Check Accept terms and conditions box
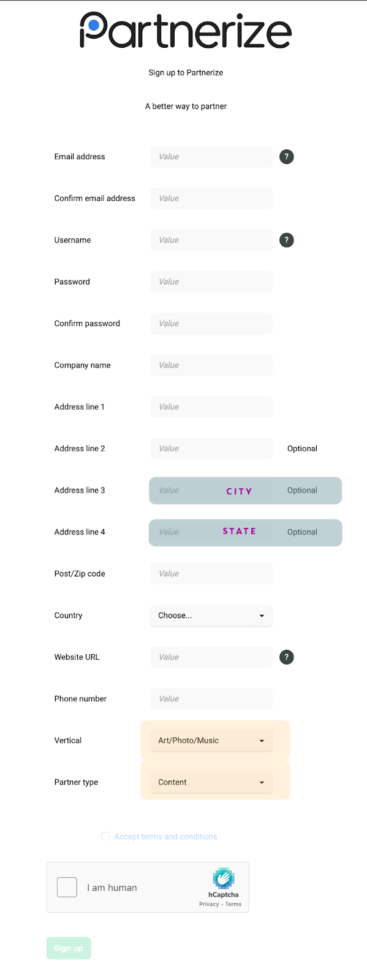Viewport: 367px width, 980px height. pos(105,836)
